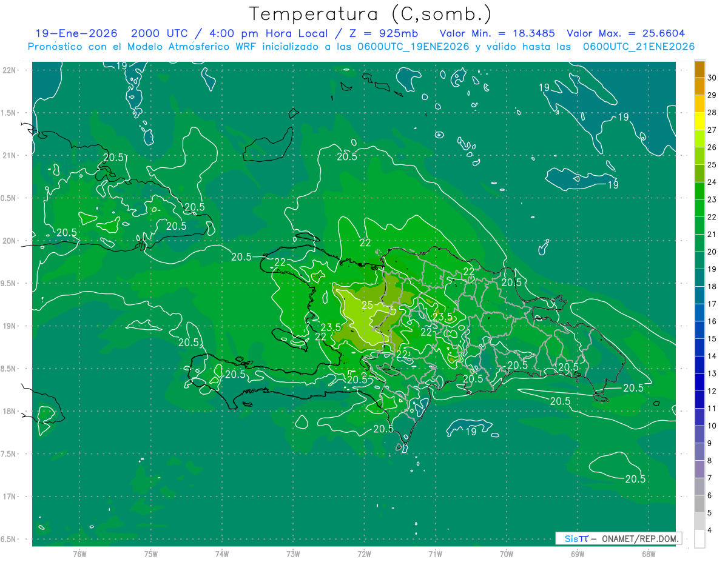Click color scale value "24"
This screenshot has width=728, height=562.
point(712,182)
